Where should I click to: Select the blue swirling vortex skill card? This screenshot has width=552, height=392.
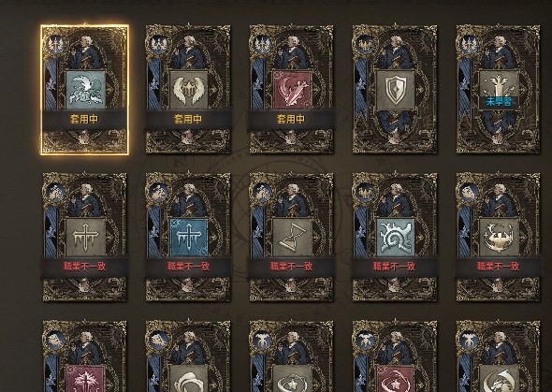(395, 237)
